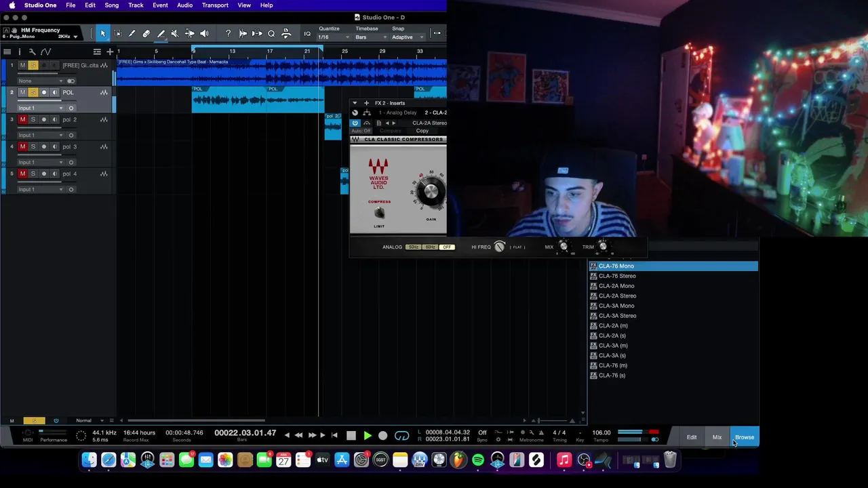This screenshot has width=868, height=488.
Task: Select the Listen speaker tool
Action: [x=204, y=33]
